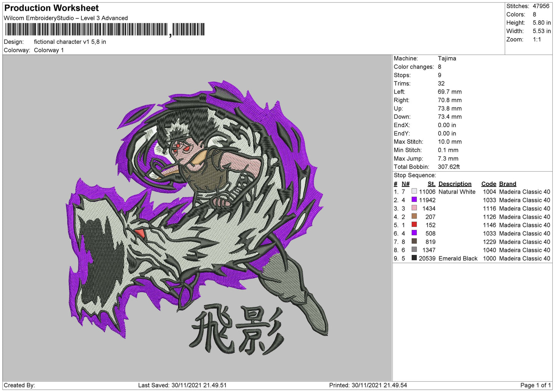The height and width of the screenshot is (392, 555).
Task: Click the Up value '73.8 mm'
Action: click(450, 109)
